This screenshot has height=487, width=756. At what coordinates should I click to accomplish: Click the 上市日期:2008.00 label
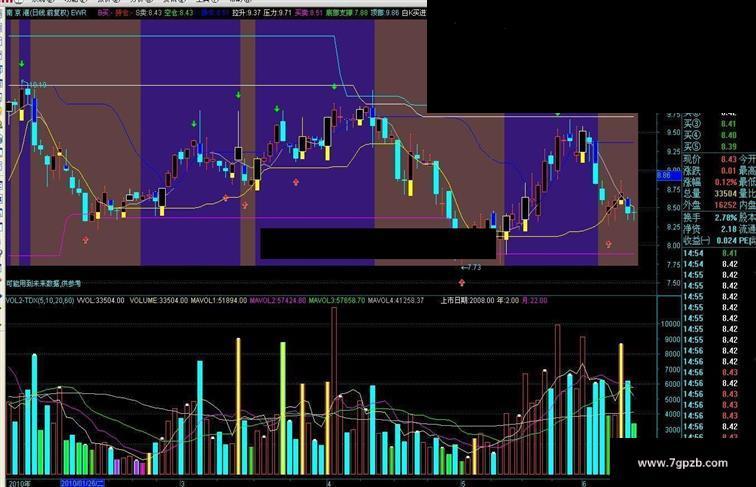point(467,300)
